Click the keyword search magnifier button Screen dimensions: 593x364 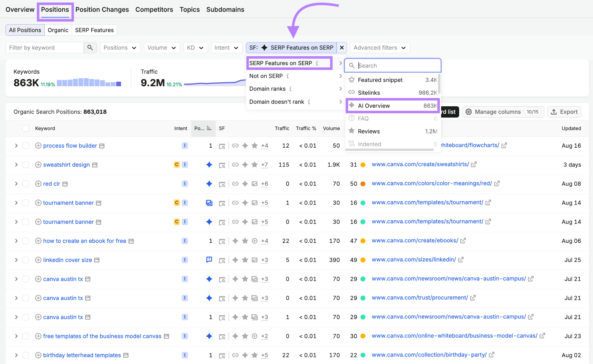tap(90, 47)
